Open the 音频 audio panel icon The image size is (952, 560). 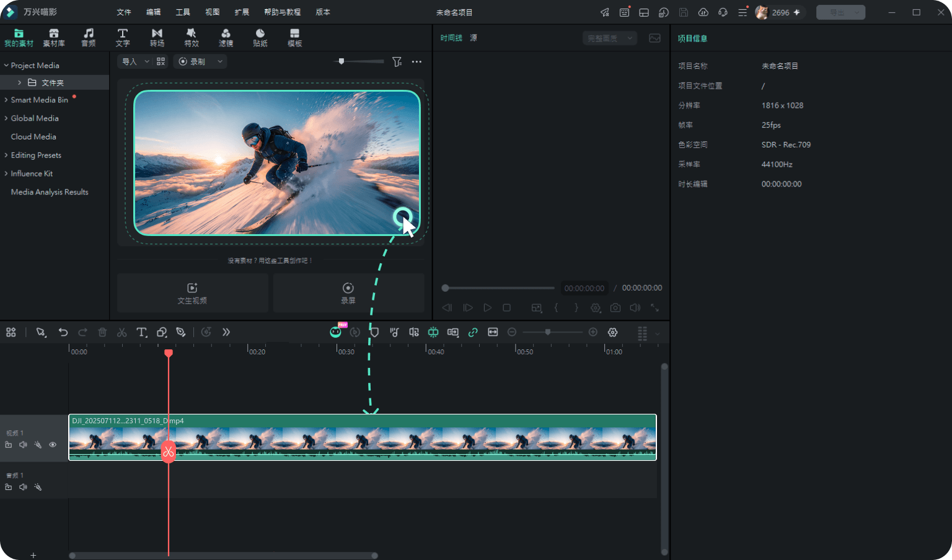(89, 37)
